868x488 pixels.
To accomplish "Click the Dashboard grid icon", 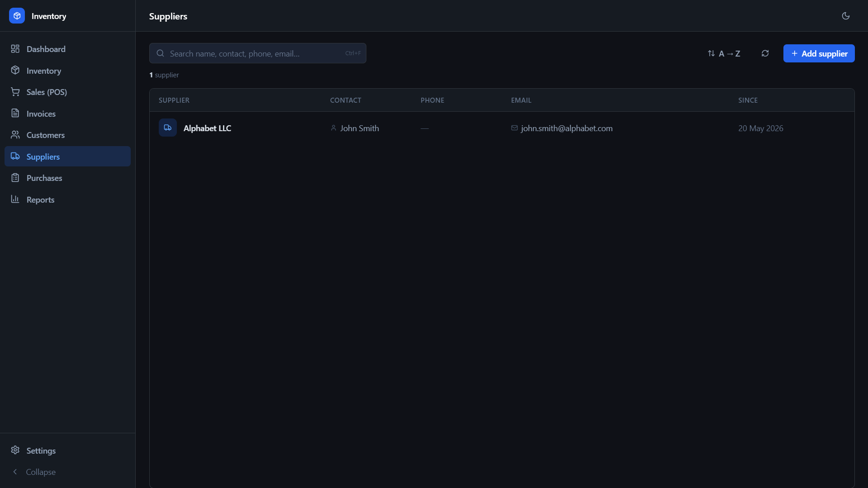I will click(x=15, y=48).
